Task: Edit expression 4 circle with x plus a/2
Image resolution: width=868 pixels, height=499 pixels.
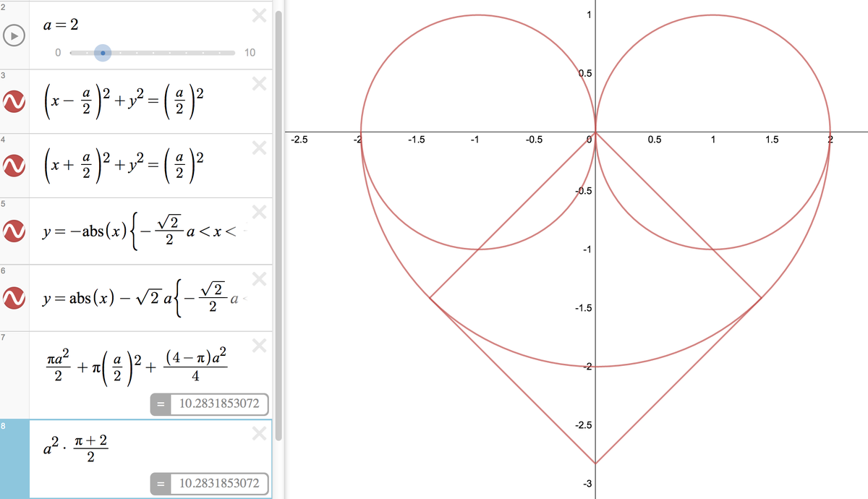Action: point(124,167)
